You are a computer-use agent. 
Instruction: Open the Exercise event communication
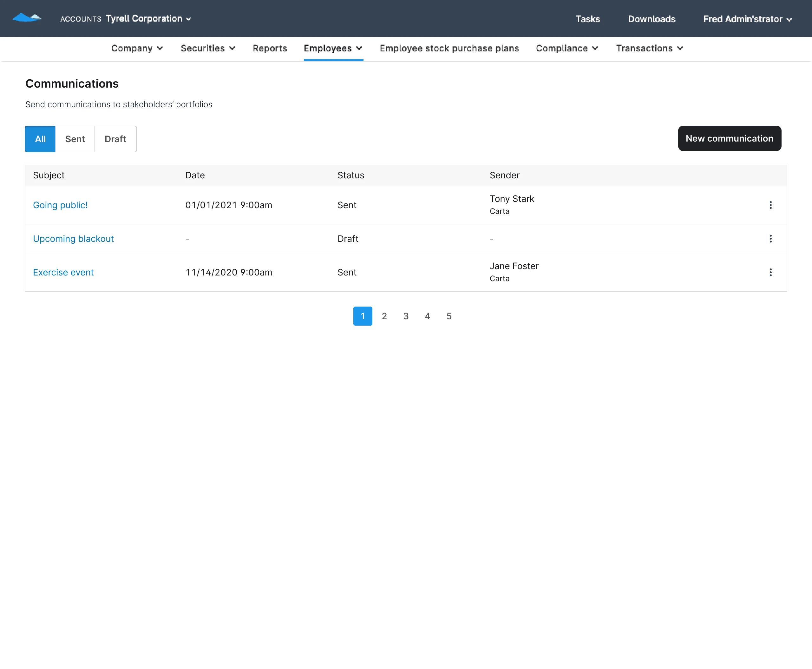click(63, 272)
